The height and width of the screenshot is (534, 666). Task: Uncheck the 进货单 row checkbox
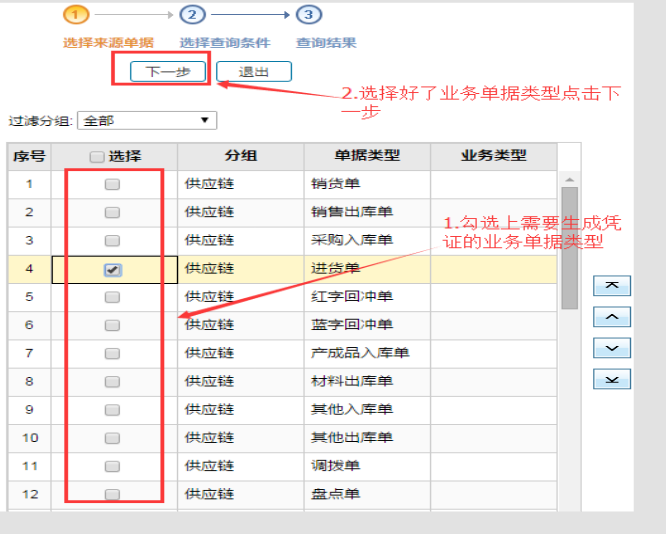coord(112,270)
